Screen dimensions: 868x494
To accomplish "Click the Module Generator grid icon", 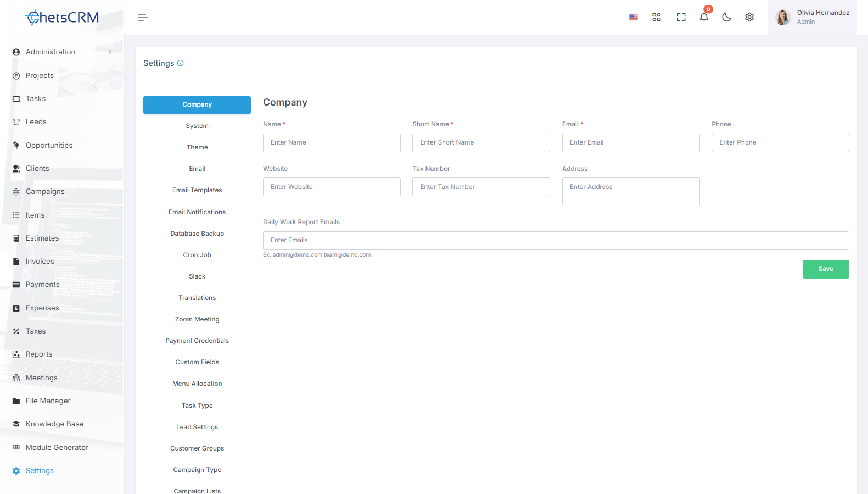I will tap(16, 448).
